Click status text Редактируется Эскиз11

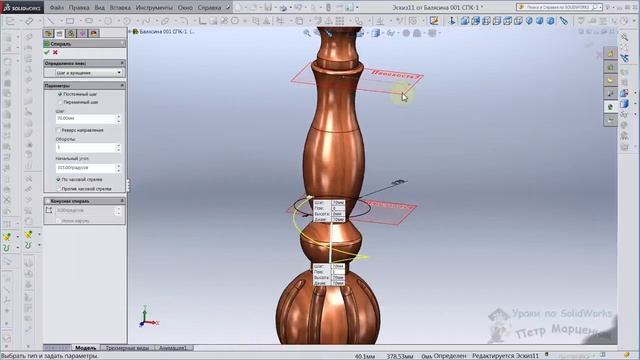(x=505, y=356)
